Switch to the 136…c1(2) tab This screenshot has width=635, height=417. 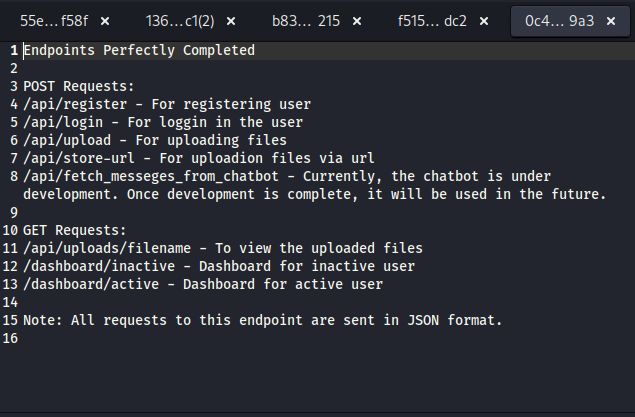pos(178,20)
